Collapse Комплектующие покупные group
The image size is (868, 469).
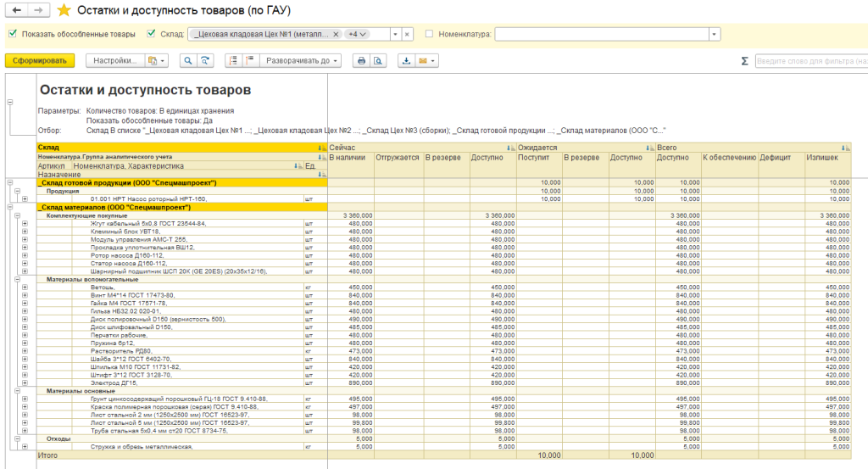click(x=17, y=215)
